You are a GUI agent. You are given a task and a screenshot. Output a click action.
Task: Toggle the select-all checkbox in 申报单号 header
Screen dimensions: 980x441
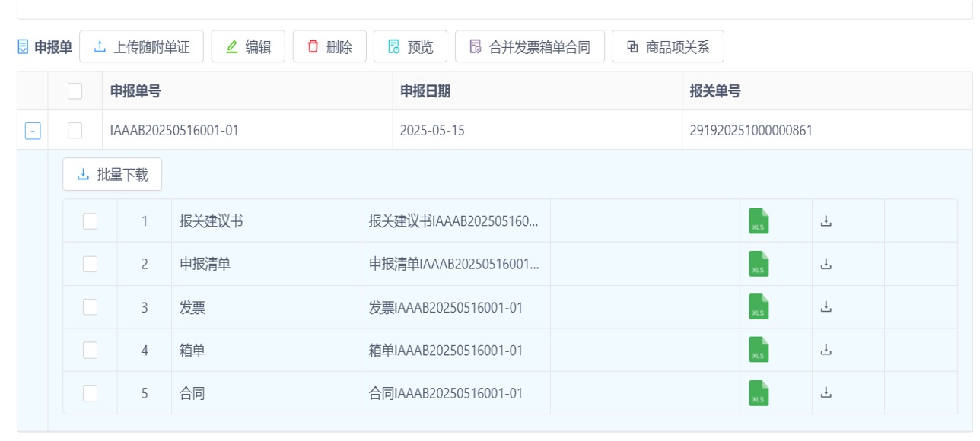[x=75, y=91]
